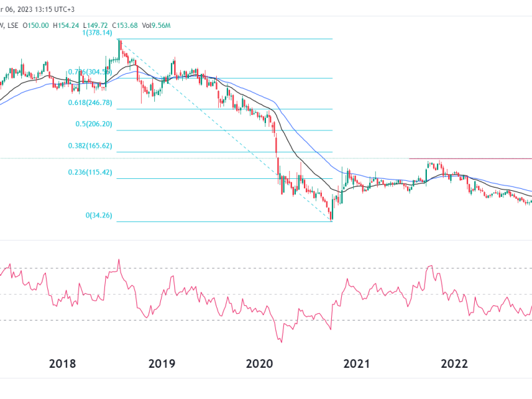This screenshot has height=399, width=532.
Task: Select the 0.382(165.62) retracement label
Action: pyautogui.click(x=95, y=146)
